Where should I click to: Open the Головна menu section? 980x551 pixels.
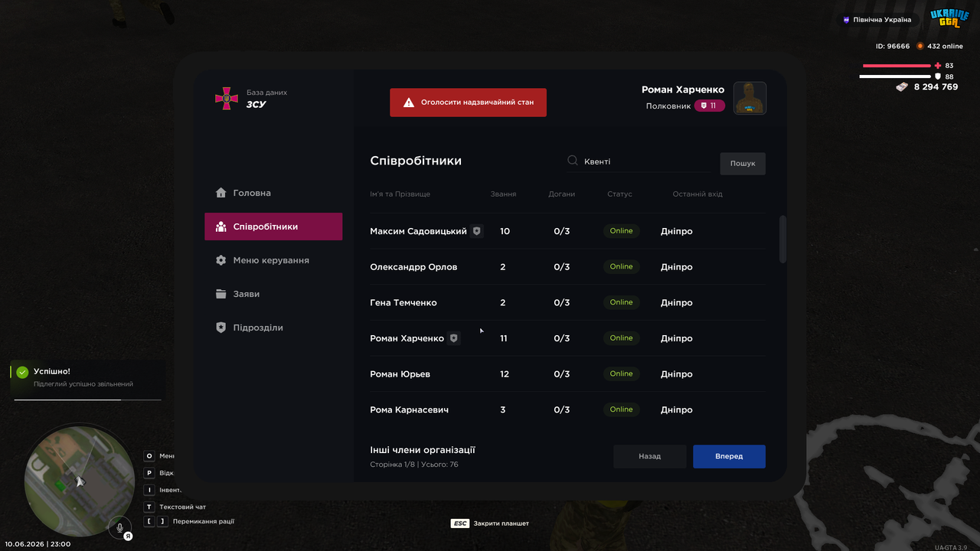coord(273,193)
